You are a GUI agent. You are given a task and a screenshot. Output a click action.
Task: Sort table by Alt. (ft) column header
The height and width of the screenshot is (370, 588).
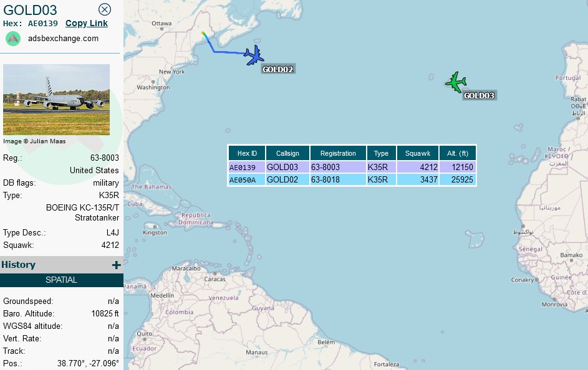click(x=458, y=153)
